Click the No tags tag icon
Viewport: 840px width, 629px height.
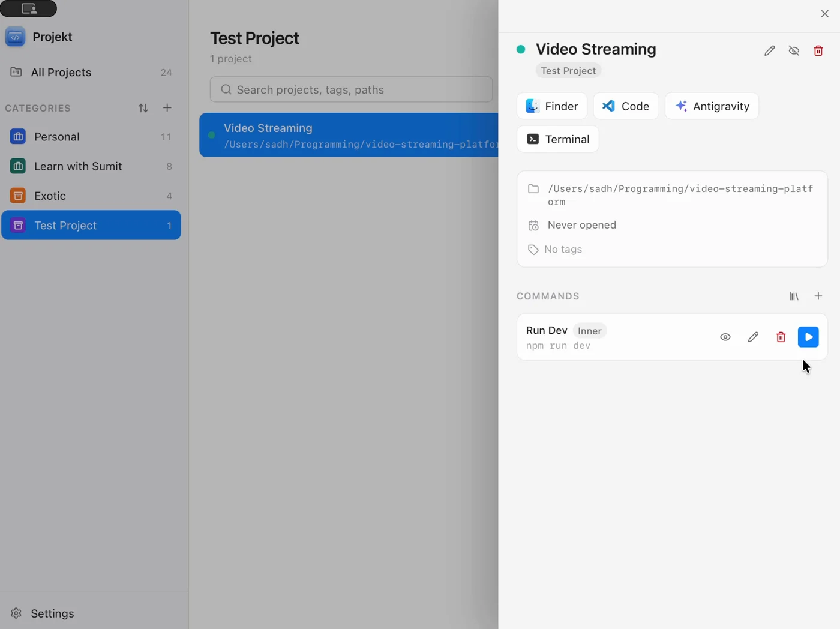click(533, 250)
